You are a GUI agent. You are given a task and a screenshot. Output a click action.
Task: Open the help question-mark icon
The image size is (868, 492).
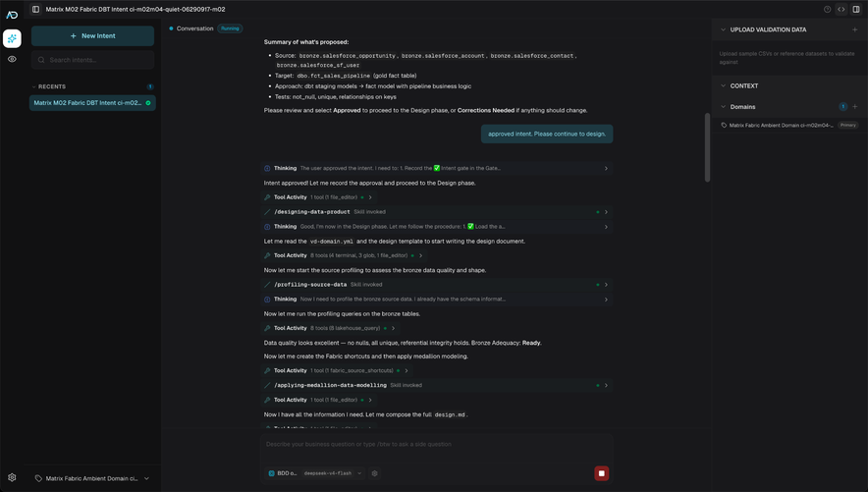[x=827, y=10]
